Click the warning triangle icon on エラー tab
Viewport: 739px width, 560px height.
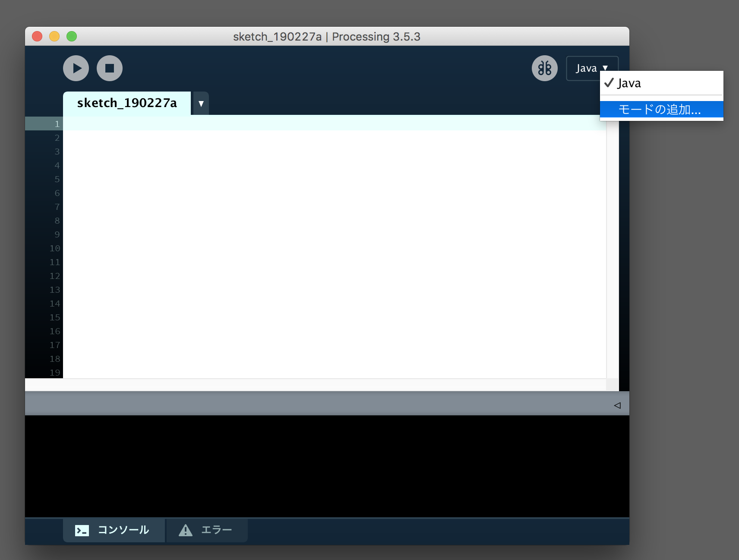[x=186, y=530]
